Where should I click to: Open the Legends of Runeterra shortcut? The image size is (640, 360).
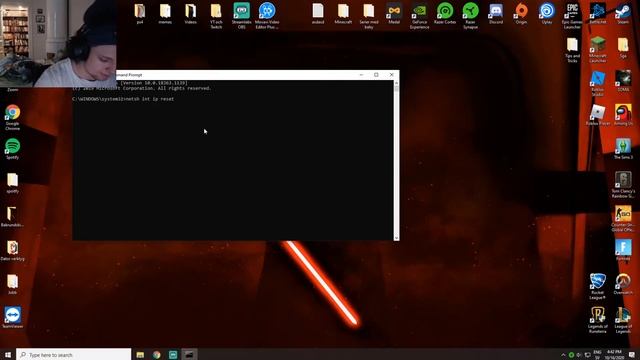tap(598, 320)
